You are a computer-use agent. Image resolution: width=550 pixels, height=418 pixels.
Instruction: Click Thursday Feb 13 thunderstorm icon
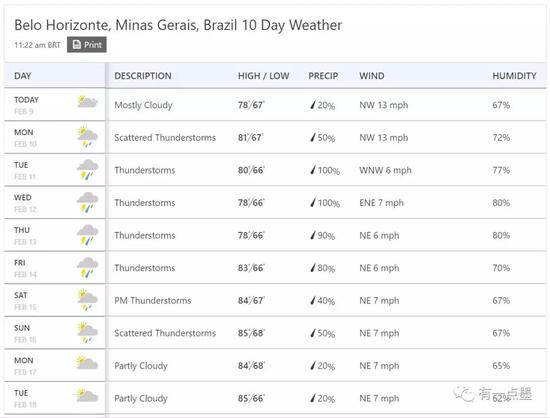click(87, 235)
